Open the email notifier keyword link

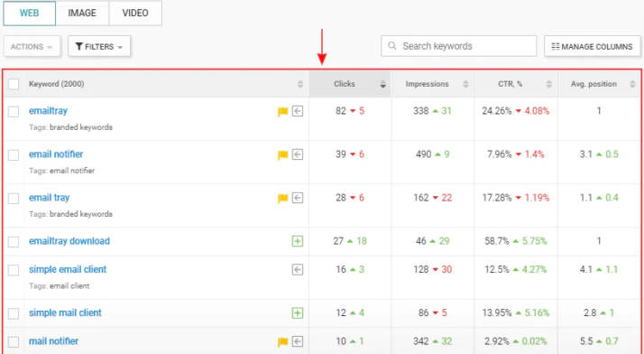56,154
